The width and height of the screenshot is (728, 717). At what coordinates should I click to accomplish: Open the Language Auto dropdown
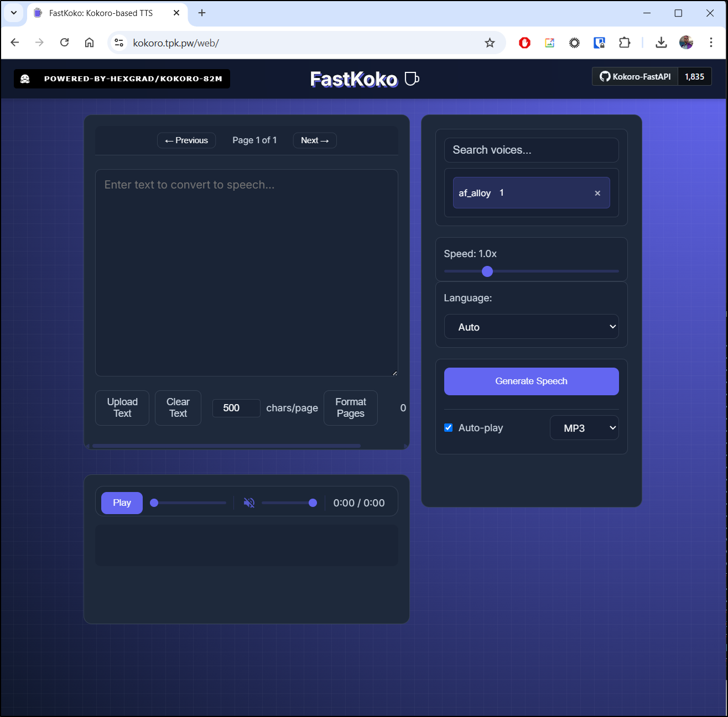(x=532, y=327)
